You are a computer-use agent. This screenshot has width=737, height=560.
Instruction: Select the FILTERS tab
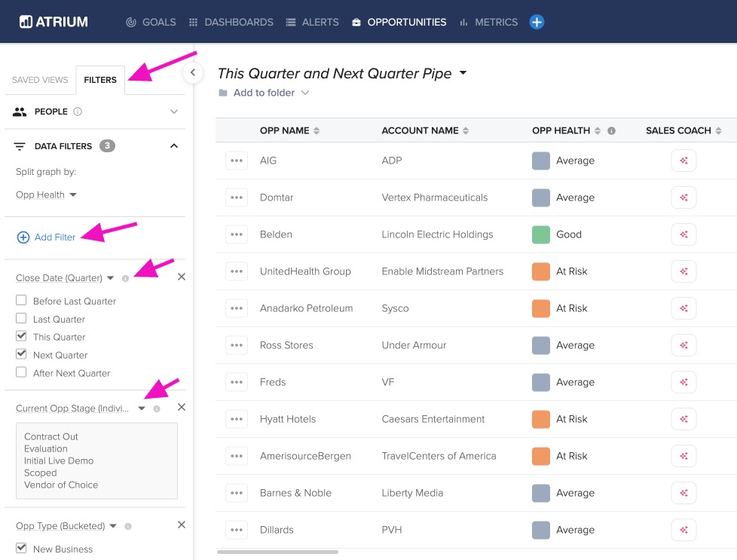coord(100,80)
